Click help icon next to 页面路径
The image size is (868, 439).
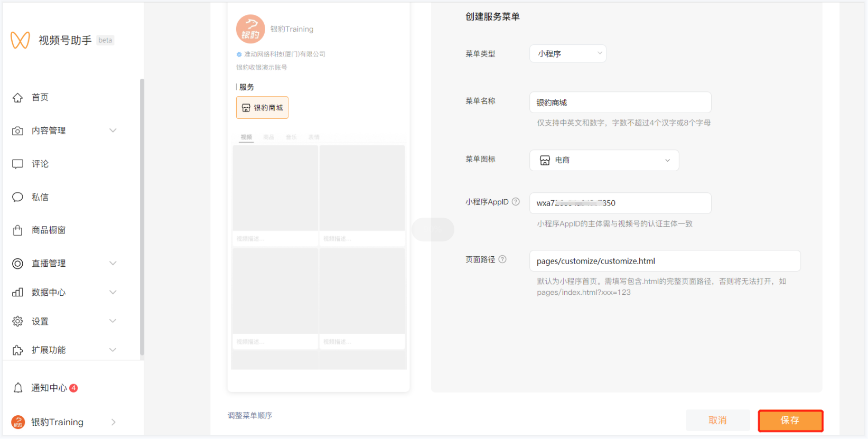(502, 259)
